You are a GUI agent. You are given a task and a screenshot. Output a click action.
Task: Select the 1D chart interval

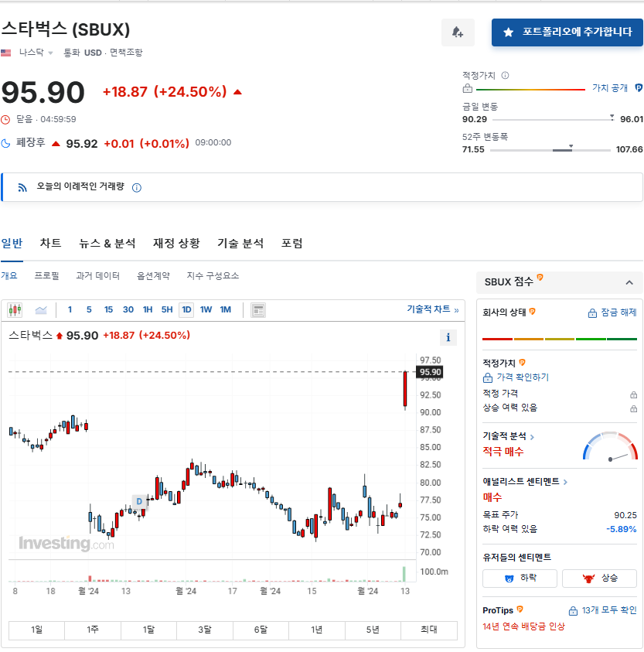pyautogui.click(x=186, y=310)
